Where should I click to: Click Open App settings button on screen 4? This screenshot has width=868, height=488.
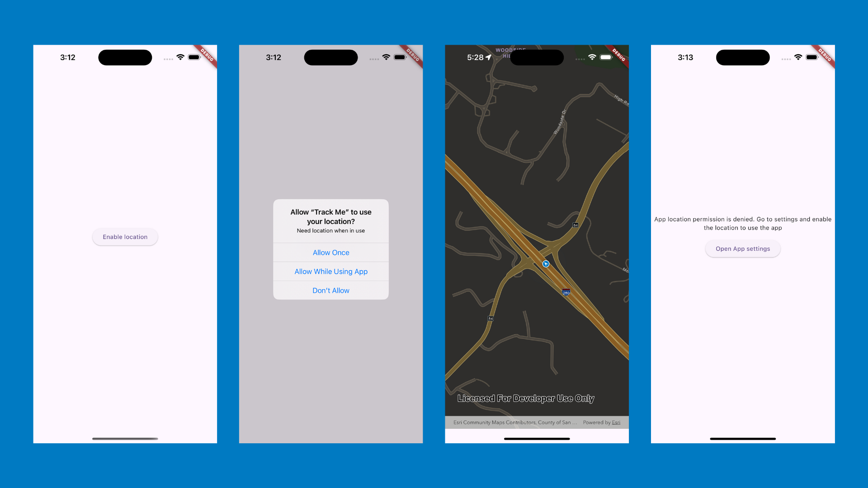pos(743,249)
